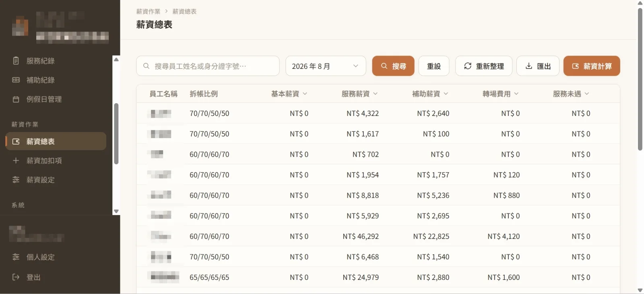Click the 例假日管理 calendar icon
This screenshot has height=294, width=644.
(x=16, y=99)
